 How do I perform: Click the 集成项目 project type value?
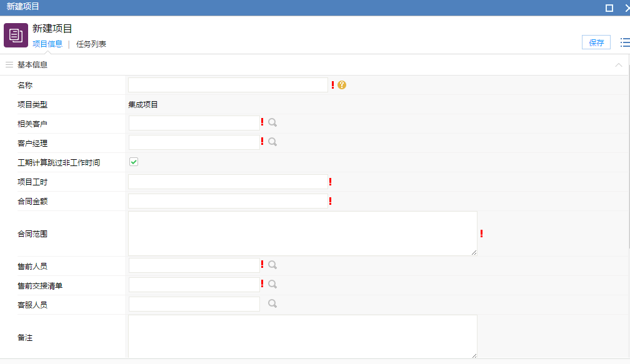pos(143,105)
